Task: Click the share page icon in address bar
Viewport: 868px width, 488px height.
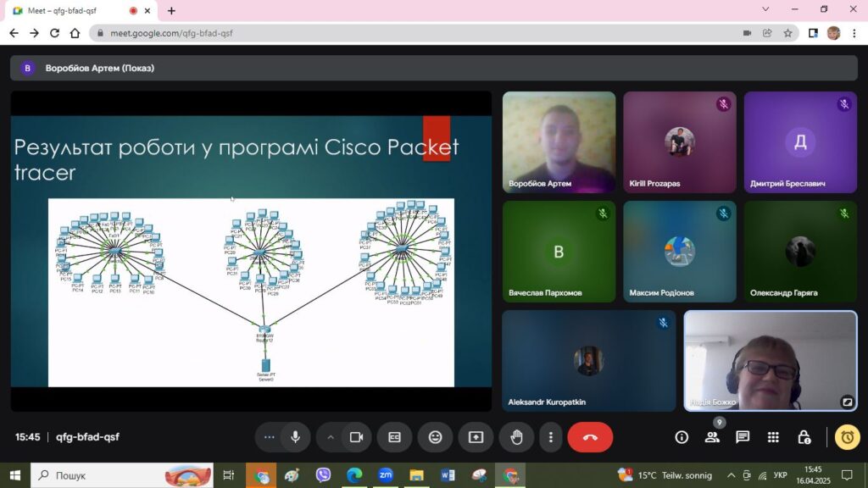Action: [x=767, y=33]
